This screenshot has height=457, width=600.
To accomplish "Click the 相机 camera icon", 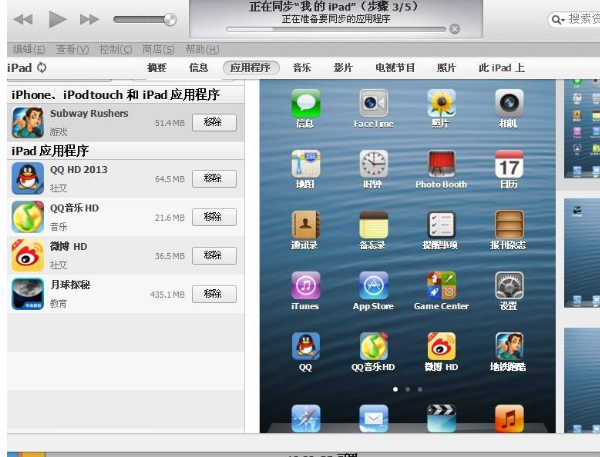I will pyautogui.click(x=509, y=103).
